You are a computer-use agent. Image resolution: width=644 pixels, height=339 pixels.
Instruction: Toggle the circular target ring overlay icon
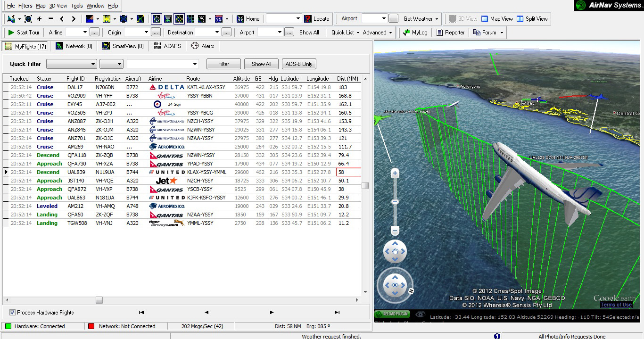pyautogui.click(x=156, y=19)
